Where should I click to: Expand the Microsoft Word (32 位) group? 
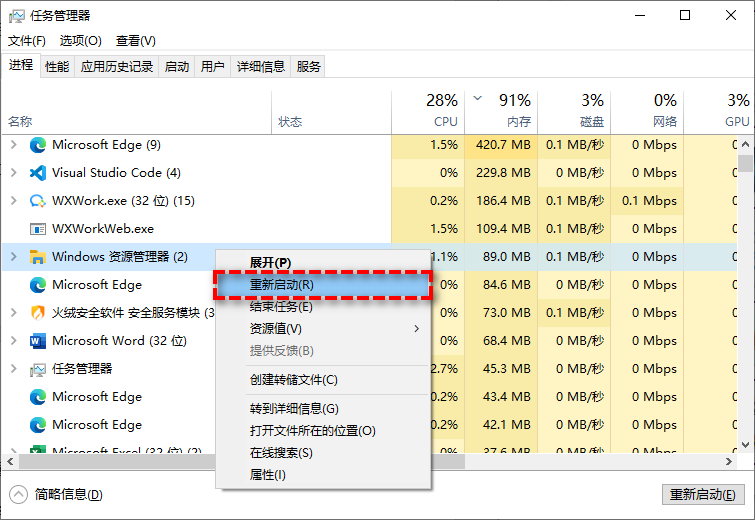pyautogui.click(x=13, y=340)
